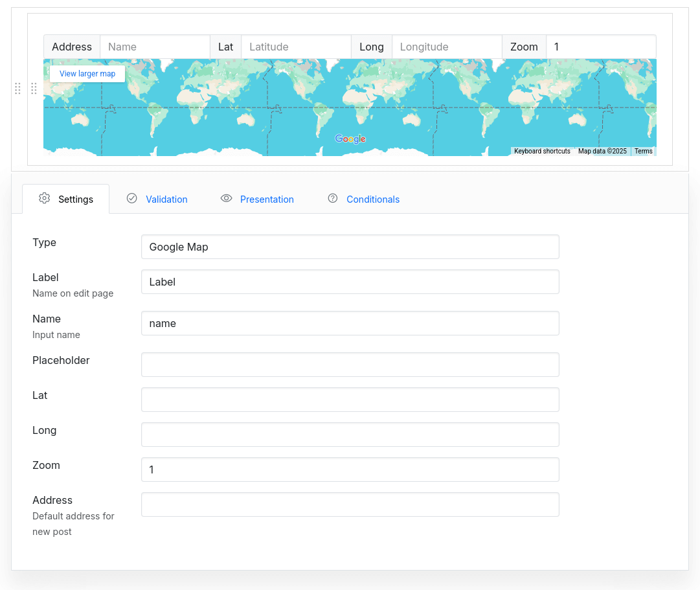Click the Presentation eye icon
This screenshot has height=590, width=700.
226,198
